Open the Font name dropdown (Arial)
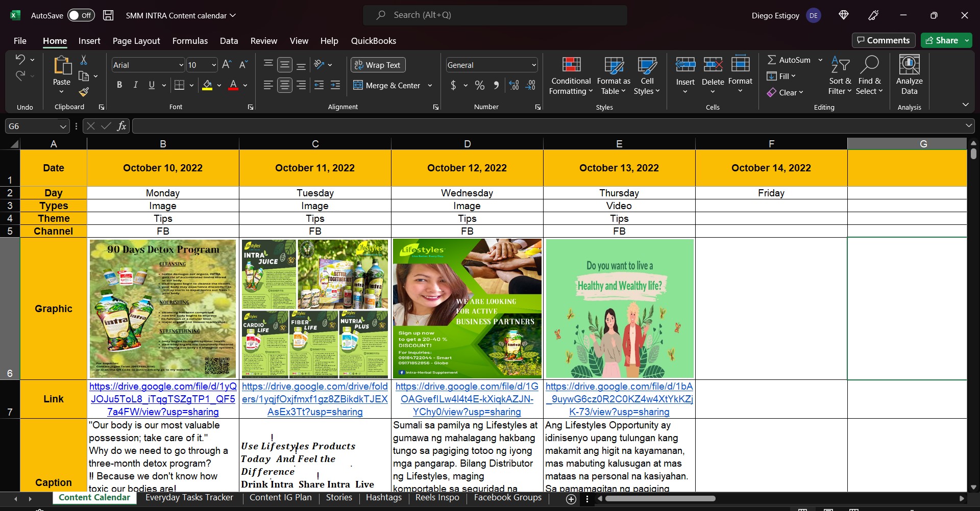The height and width of the screenshot is (511, 980). click(x=181, y=65)
